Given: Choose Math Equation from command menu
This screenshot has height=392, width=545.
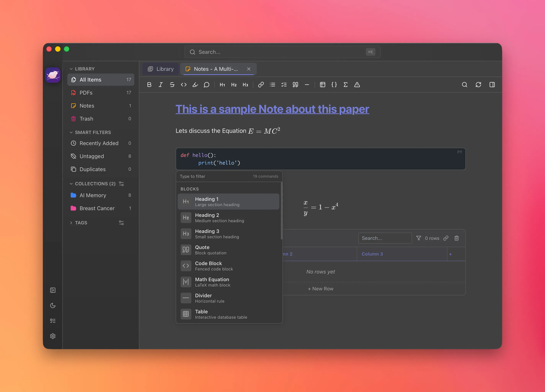Looking at the screenshot, I should pyautogui.click(x=228, y=282).
